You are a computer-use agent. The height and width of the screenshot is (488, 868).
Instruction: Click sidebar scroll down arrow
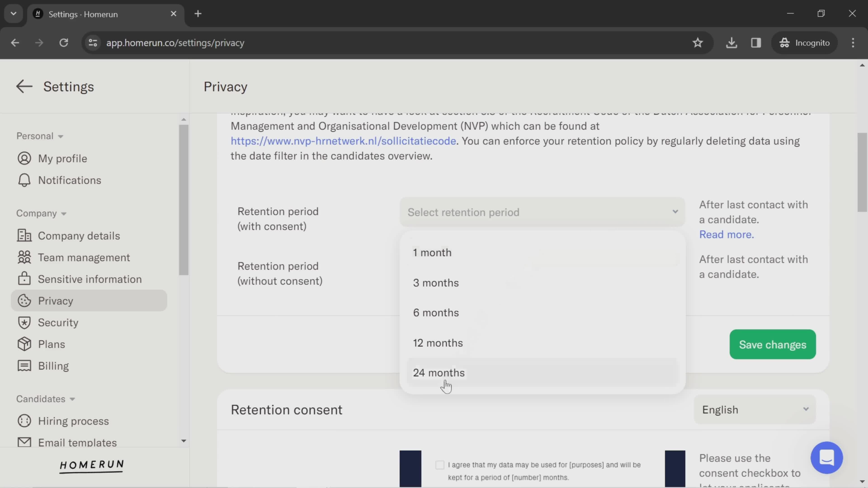point(184,441)
